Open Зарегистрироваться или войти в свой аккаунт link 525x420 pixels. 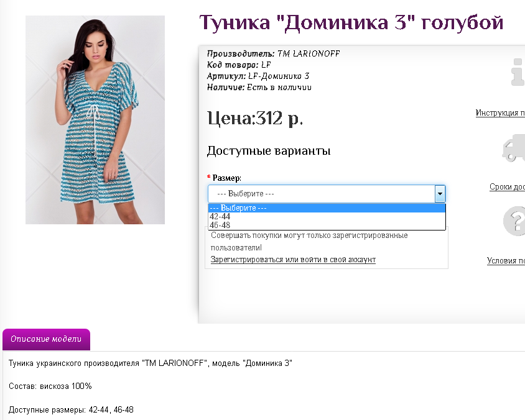293,260
